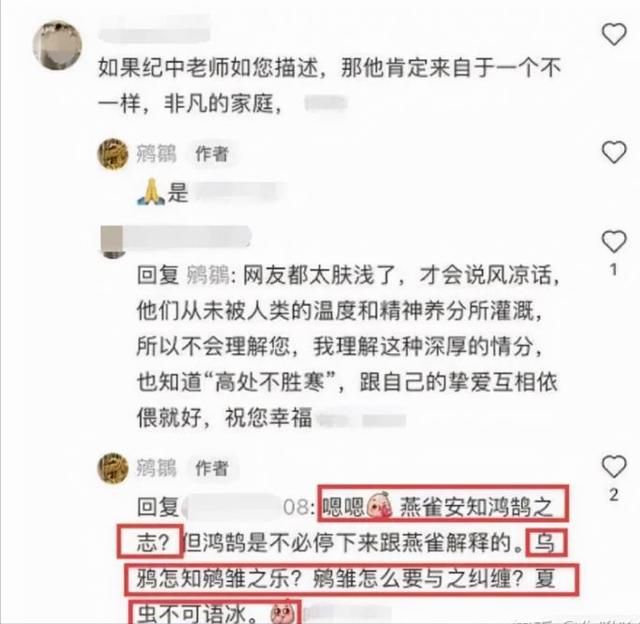Tap the comment text 如果纪中老师如您描述
640x624 pixels.
(329, 86)
